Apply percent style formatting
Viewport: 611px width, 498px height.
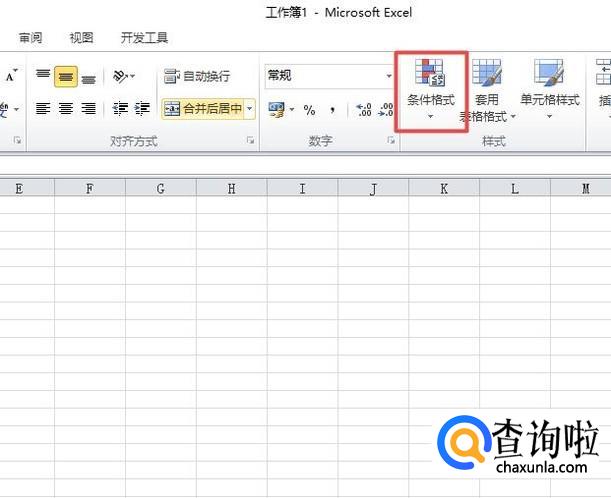coord(309,110)
